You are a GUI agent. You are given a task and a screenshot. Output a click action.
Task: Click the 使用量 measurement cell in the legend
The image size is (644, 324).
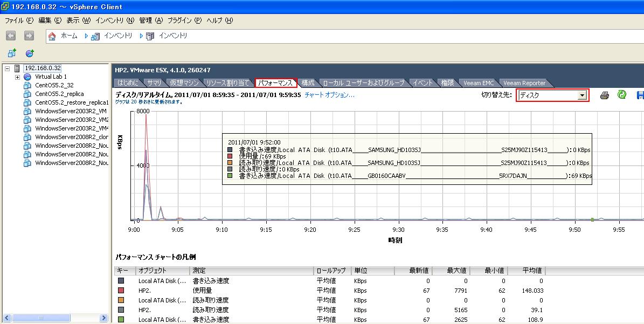tap(203, 291)
